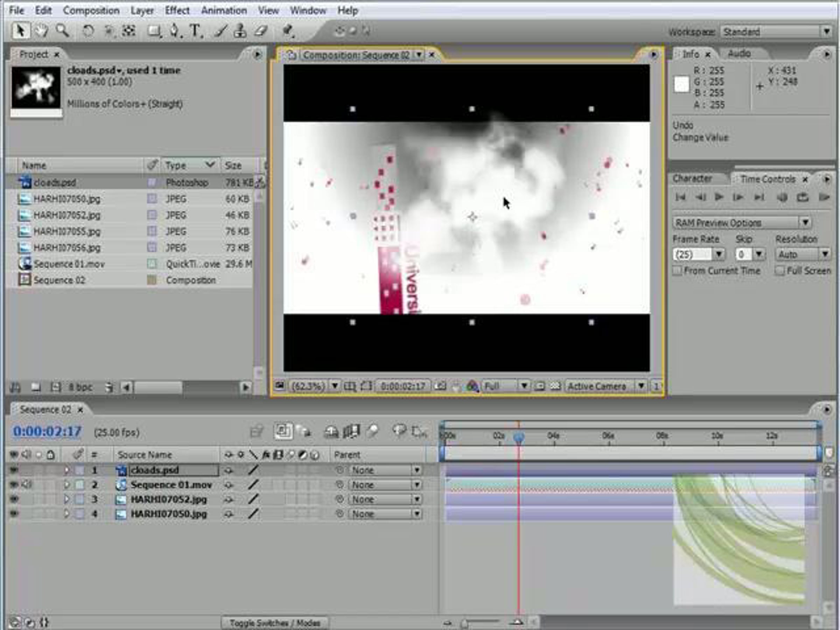This screenshot has height=630, width=840.
Task: Pick the Clone Stamp tool
Action: 240,31
